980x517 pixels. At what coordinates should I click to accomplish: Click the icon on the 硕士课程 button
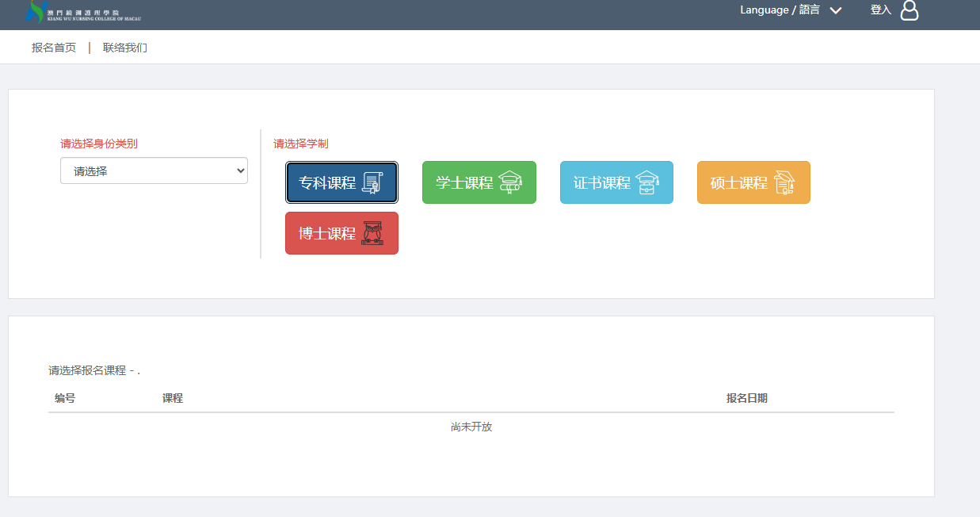(x=784, y=183)
